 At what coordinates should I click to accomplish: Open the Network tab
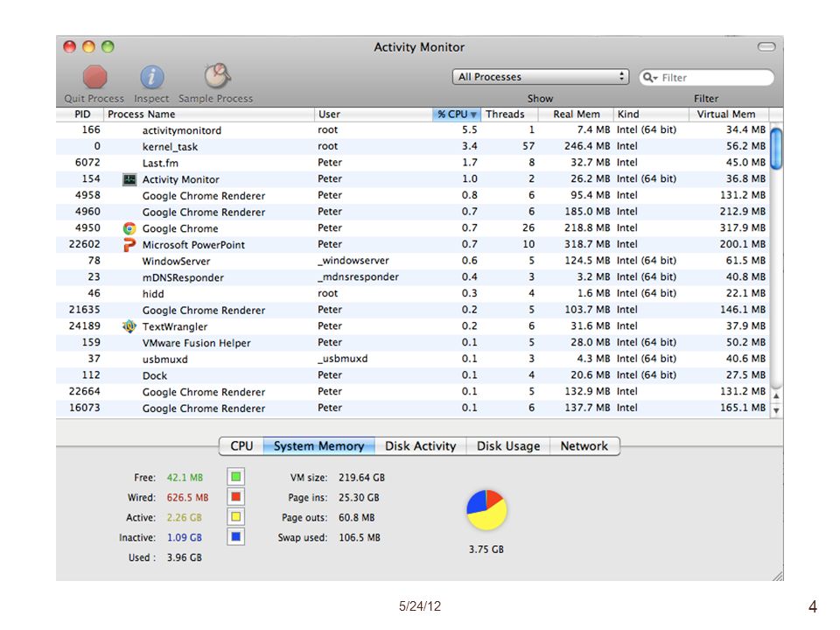584,446
